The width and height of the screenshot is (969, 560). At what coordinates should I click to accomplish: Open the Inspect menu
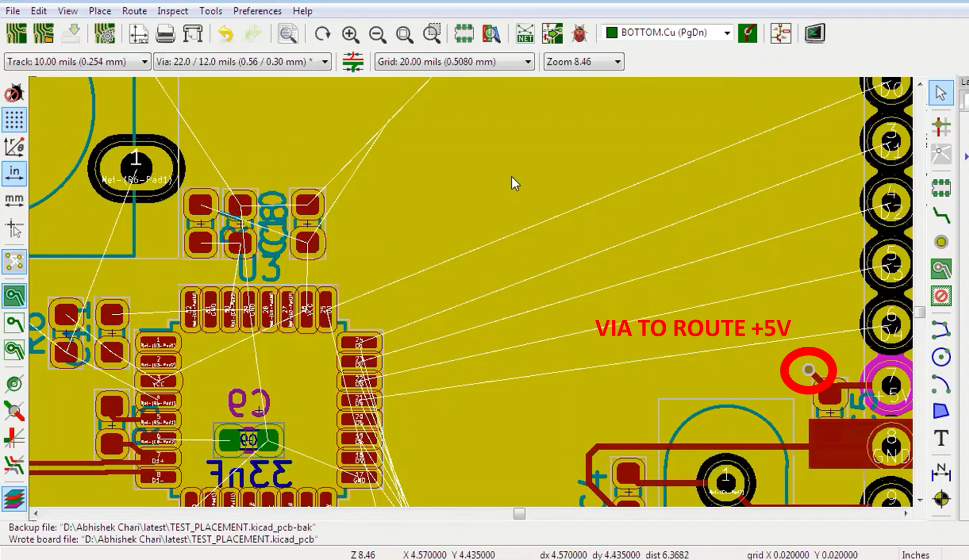172,11
